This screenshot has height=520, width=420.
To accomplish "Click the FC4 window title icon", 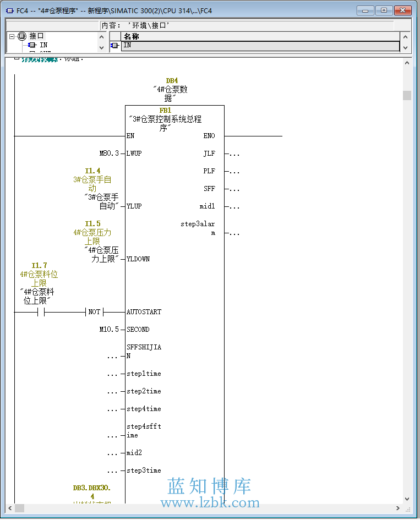I will pyautogui.click(x=9, y=11).
